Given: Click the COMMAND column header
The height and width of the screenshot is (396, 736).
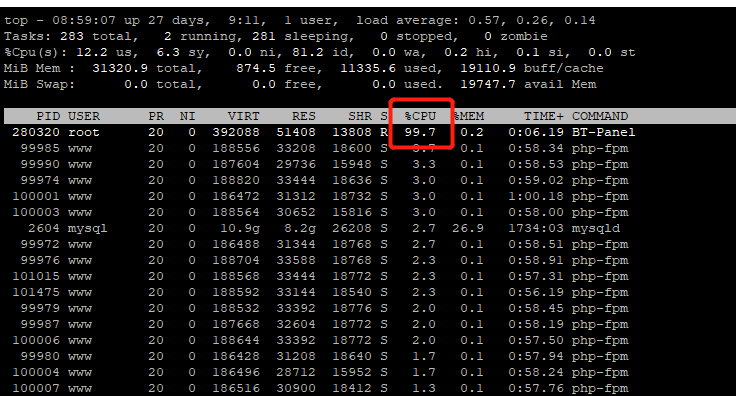Looking at the screenshot, I should tap(600, 116).
